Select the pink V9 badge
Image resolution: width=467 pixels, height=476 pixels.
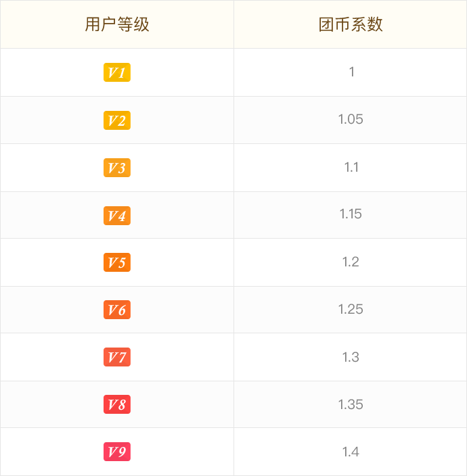tap(117, 452)
